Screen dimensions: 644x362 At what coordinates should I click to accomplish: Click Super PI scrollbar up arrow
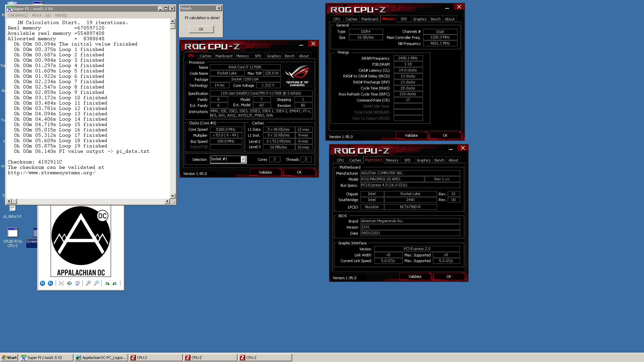(x=173, y=21)
